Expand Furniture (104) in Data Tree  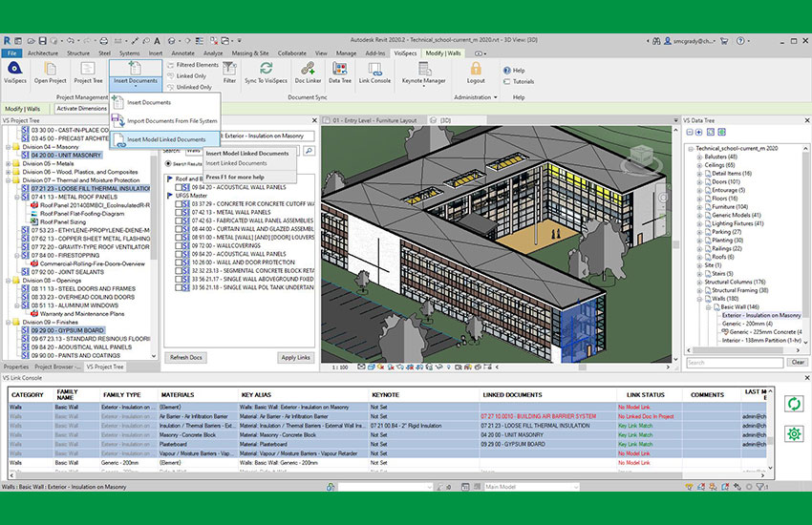coord(699,207)
